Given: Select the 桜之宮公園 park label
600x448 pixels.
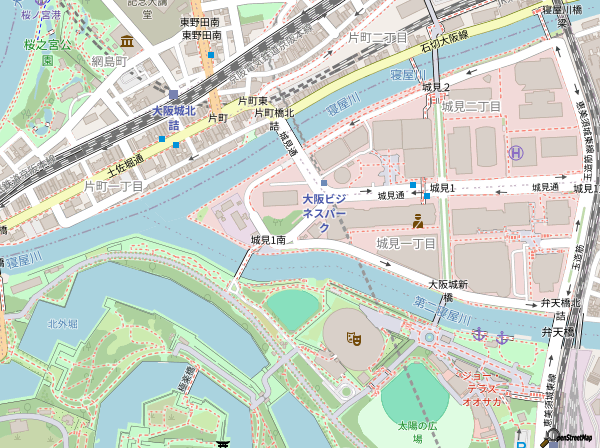Looking at the screenshot, I should coord(43,45).
